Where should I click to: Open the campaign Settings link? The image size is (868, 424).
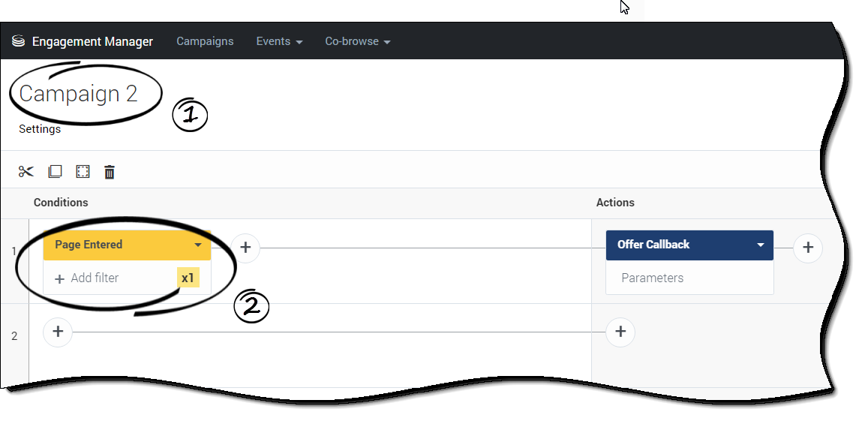click(40, 129)
